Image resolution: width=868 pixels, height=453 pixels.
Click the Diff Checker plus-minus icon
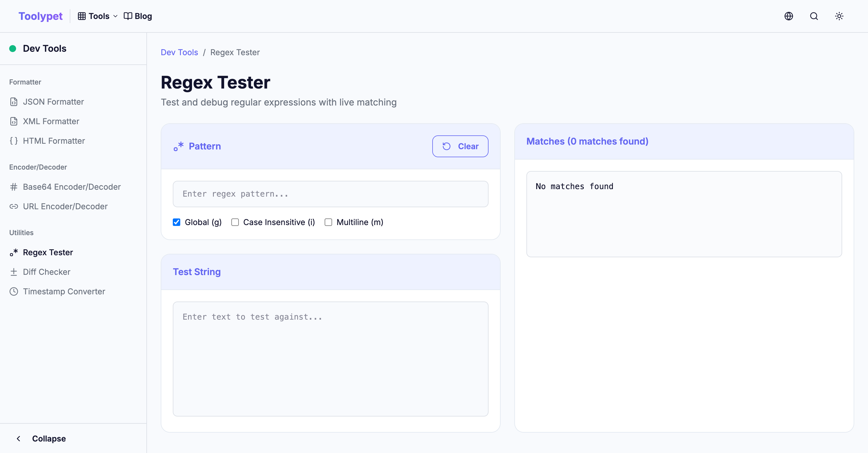tap(13, 272)
